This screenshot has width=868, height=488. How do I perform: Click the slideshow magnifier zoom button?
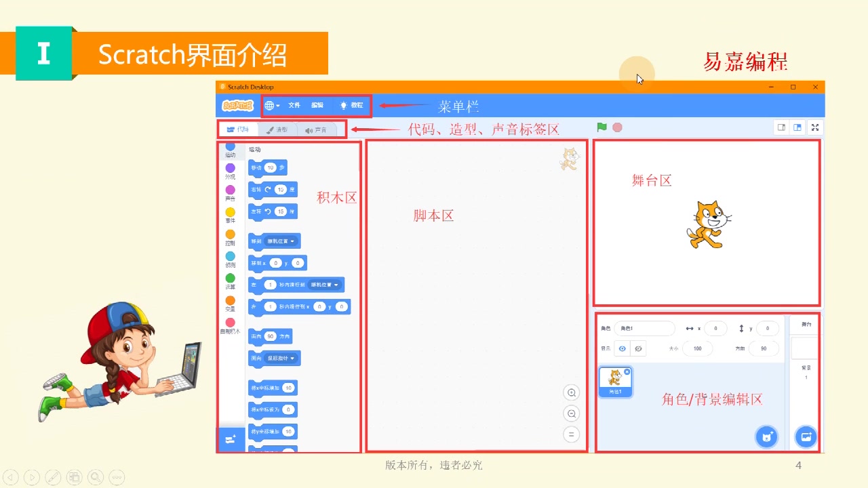(x=96, y=477)
